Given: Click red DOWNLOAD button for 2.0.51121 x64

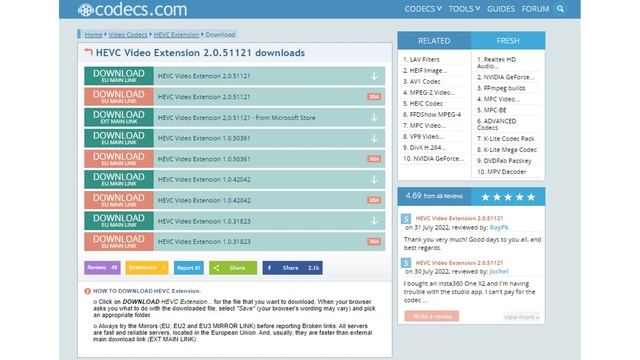Looking at the screenshot, I should point(119,97).
